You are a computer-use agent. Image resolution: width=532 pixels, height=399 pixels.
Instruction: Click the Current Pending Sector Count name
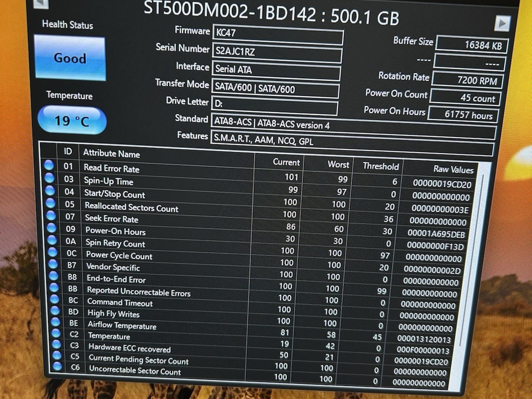(139, 359)
